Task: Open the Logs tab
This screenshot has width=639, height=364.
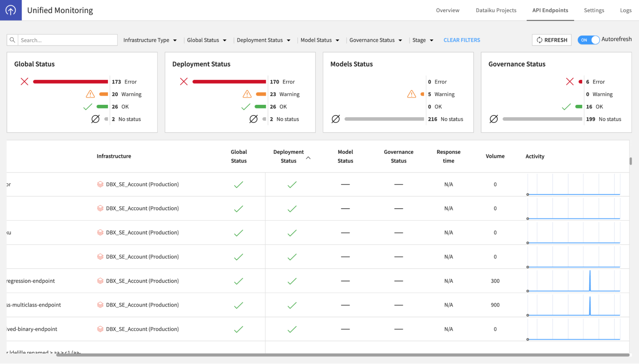Action: 626,10
